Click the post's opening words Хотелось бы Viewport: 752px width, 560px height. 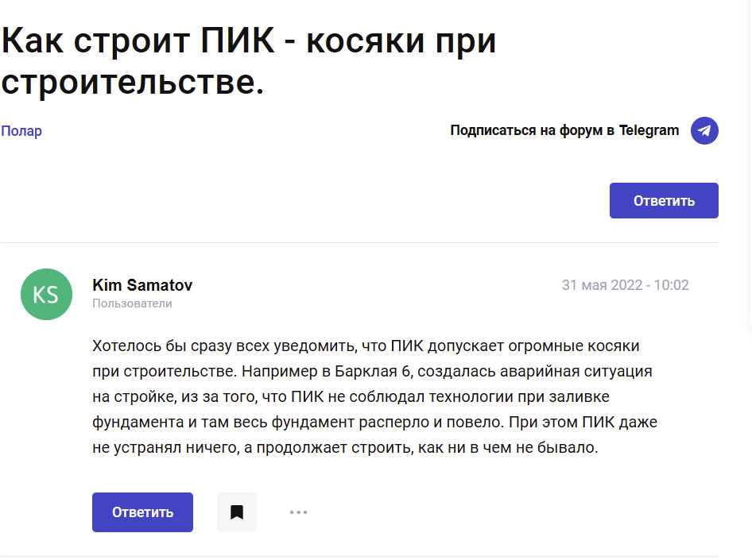[139, 346]
